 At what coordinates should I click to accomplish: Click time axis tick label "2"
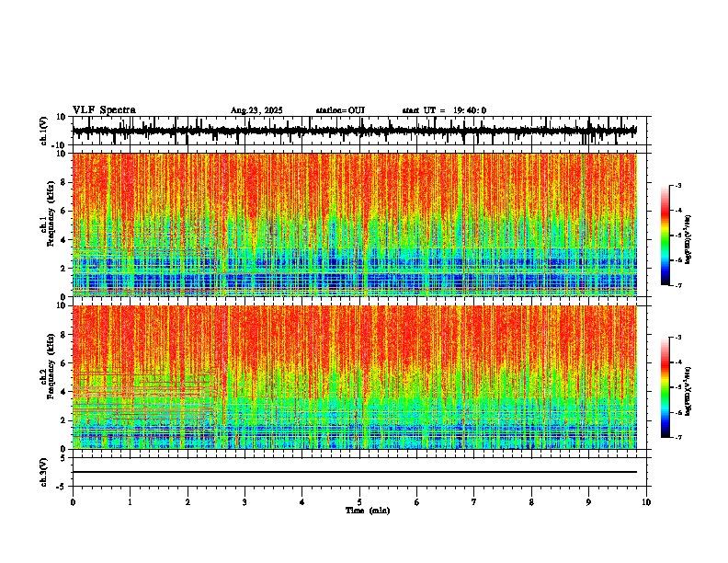click(188, 502)
